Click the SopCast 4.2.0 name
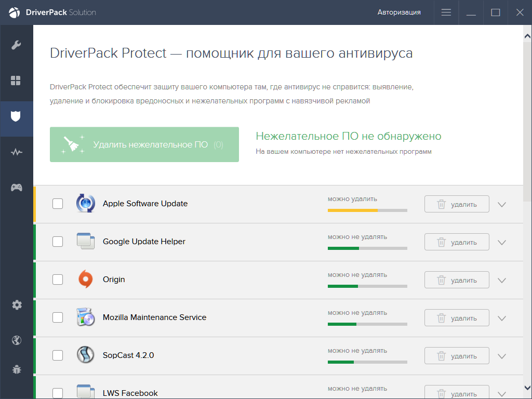The image size is (532, 399). 128,355
